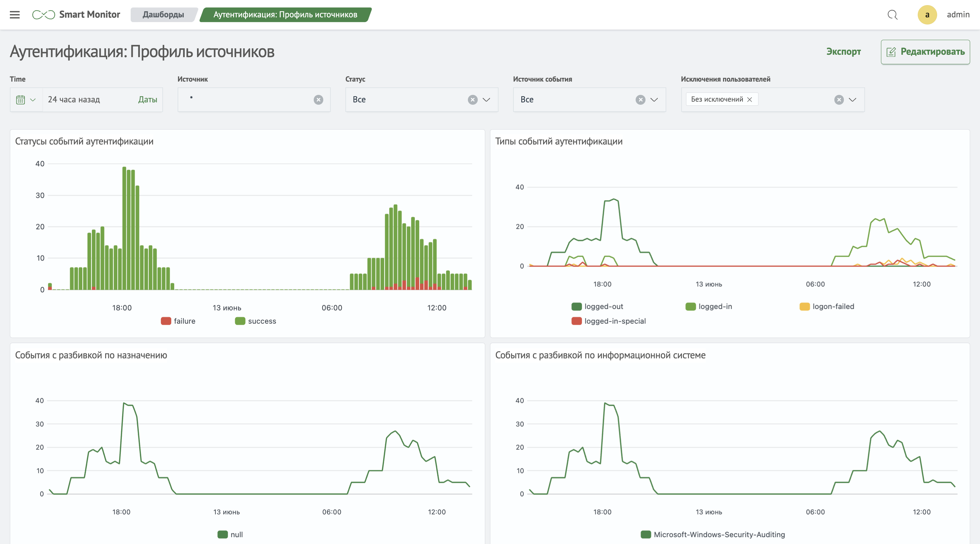Image resolution: width=980 pixels, height=544 pixels.
Task: Open the hamburger navigation menu
Action: pyautogui.click(x=14, y=15)
